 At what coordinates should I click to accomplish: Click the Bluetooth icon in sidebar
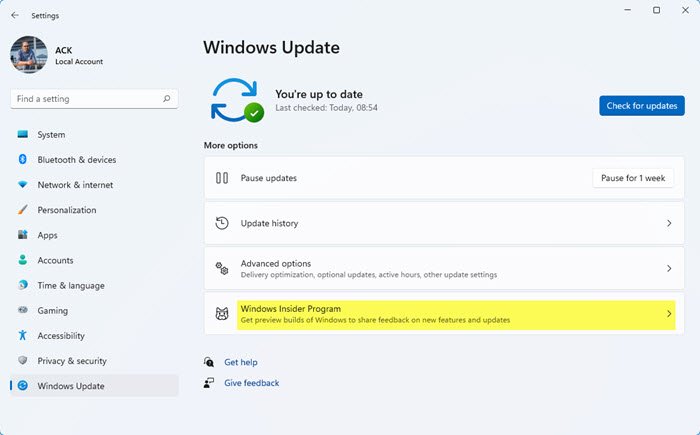point(22,159)
